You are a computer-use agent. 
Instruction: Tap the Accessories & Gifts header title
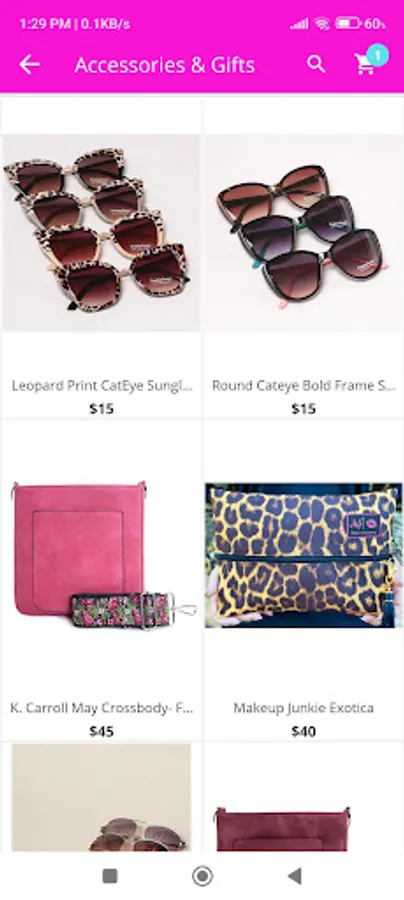(165, 65)
